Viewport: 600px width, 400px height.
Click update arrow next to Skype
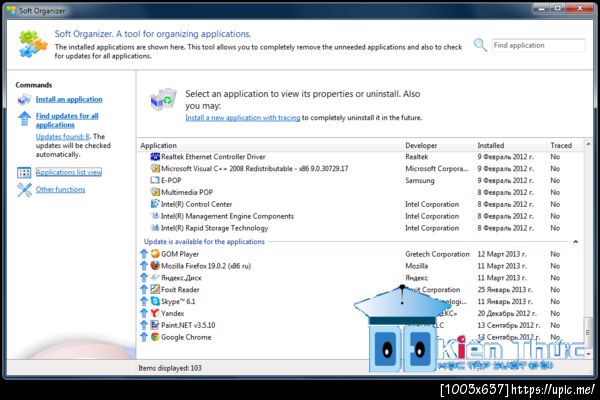click(144, 301)
